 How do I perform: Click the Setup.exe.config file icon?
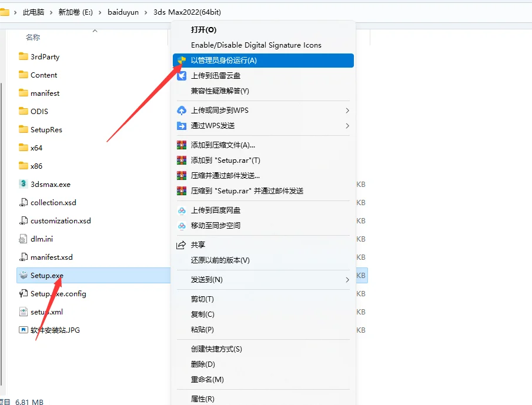click(23, 293)
